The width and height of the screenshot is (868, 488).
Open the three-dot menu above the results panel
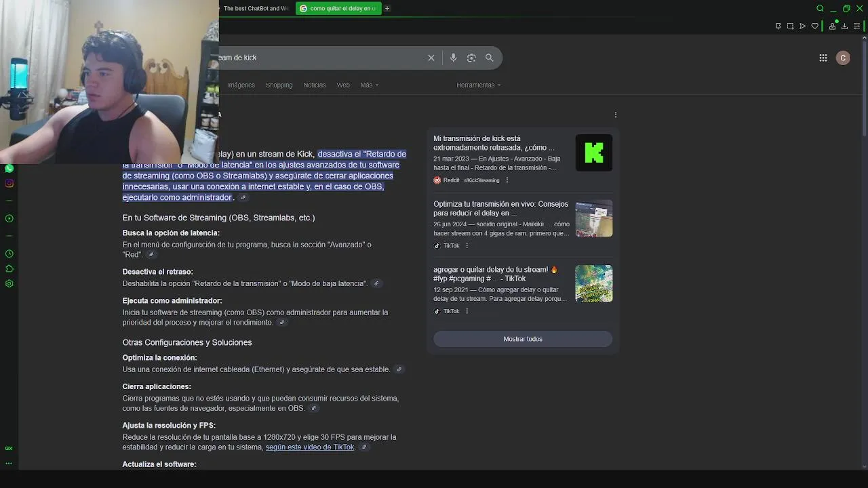coord(615,115)
